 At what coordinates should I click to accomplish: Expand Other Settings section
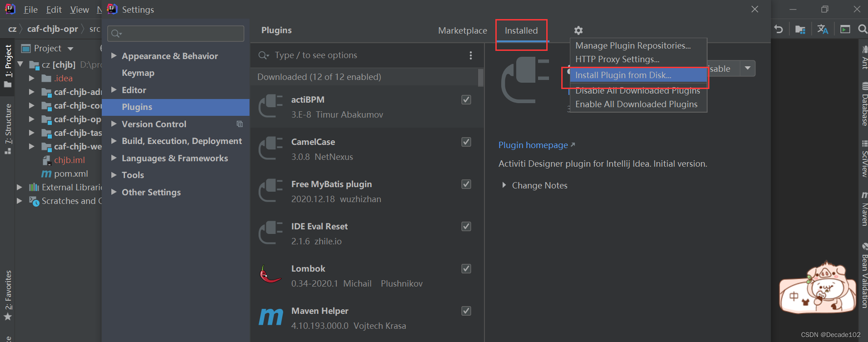(114, 192)
